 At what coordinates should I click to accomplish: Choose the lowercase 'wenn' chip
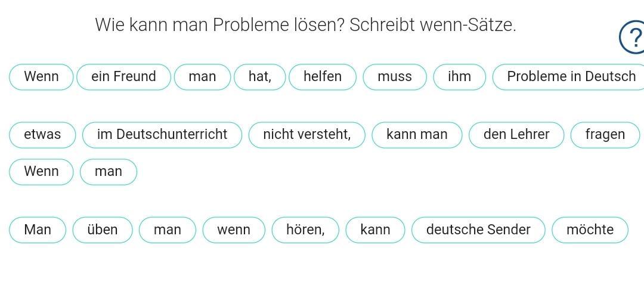pos(234,230)
